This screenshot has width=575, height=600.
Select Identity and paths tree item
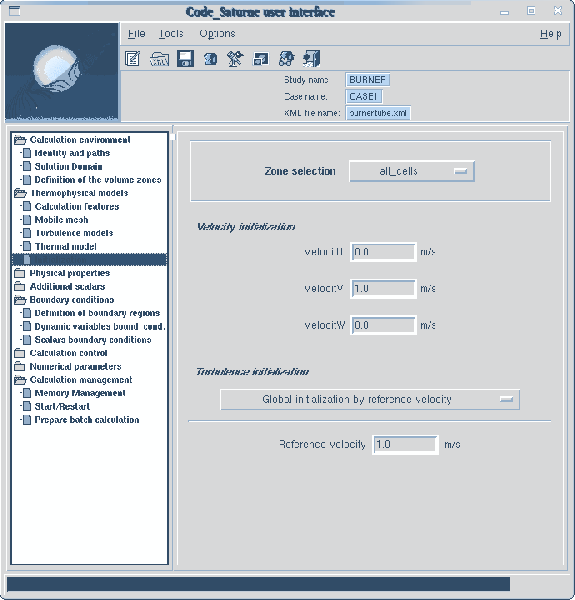(72, 153)
